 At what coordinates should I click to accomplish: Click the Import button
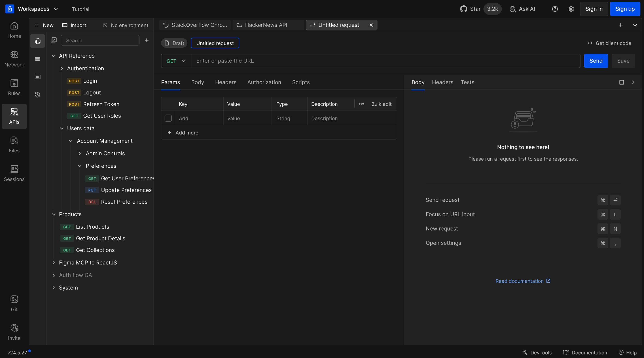tap(74, 25)
